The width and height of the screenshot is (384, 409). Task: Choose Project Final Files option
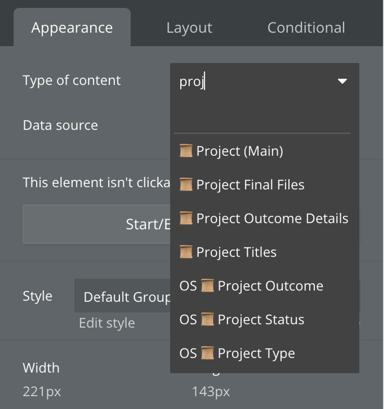coord(265,185)
